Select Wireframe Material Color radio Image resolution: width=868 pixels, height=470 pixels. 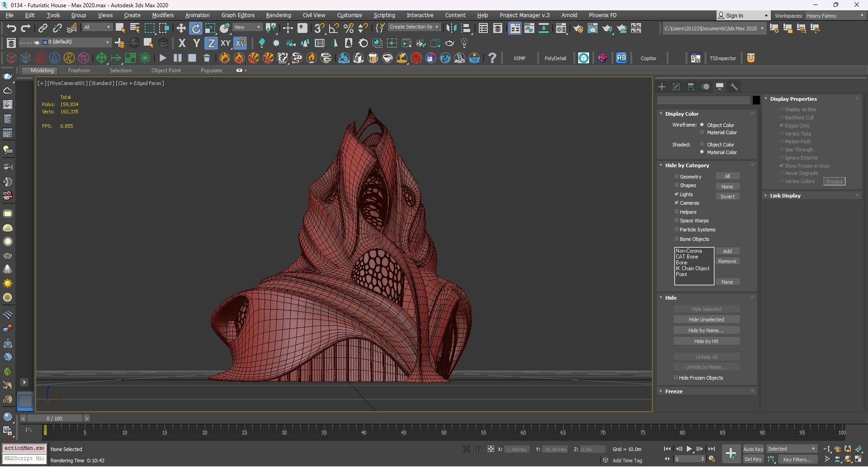[702, 132]
